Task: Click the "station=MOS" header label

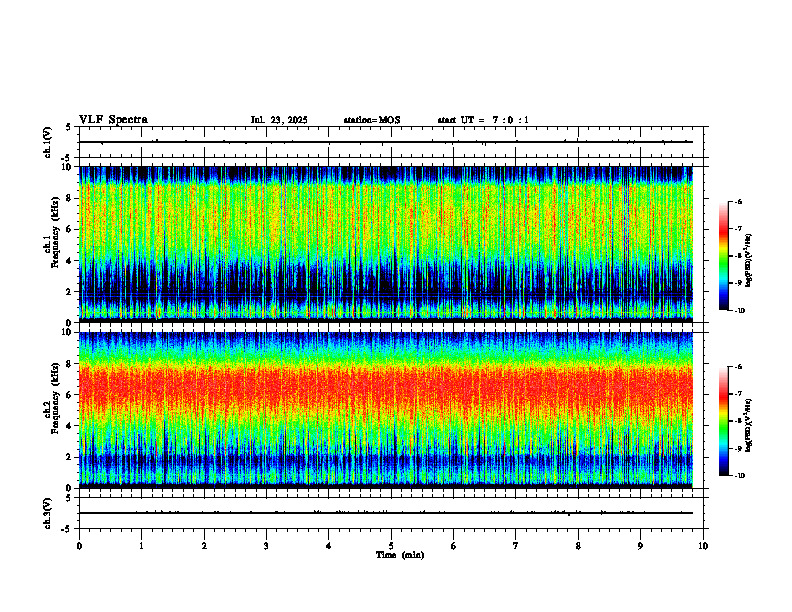Action: tap(372, 120)
